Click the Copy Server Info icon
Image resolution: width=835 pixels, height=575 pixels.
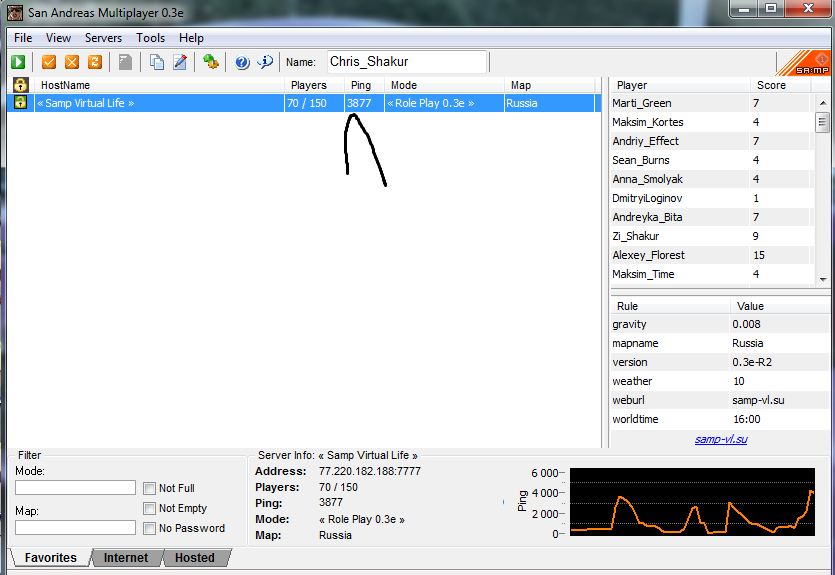[x=157, y=62]
